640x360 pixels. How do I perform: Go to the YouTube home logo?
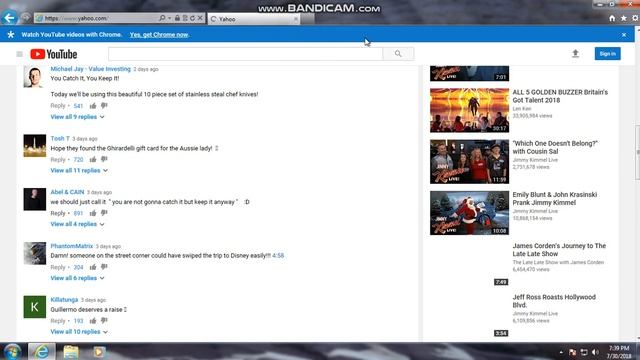53,54
